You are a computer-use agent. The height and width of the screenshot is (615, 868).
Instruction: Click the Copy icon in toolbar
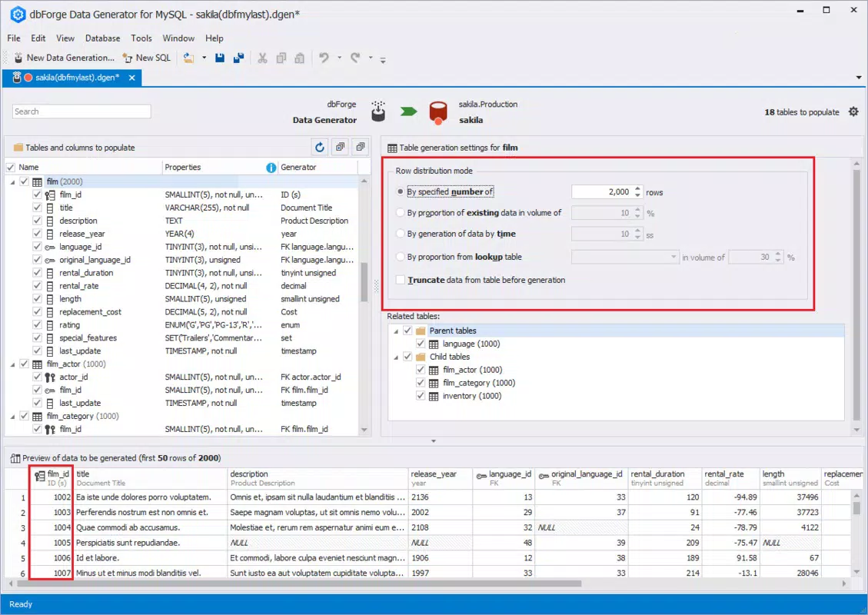point(281,58)
